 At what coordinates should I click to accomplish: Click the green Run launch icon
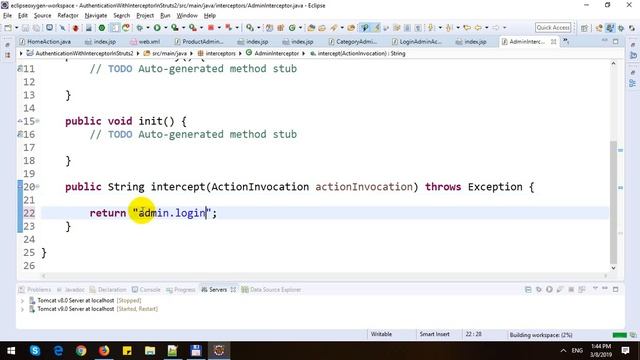tap(157, 28)
